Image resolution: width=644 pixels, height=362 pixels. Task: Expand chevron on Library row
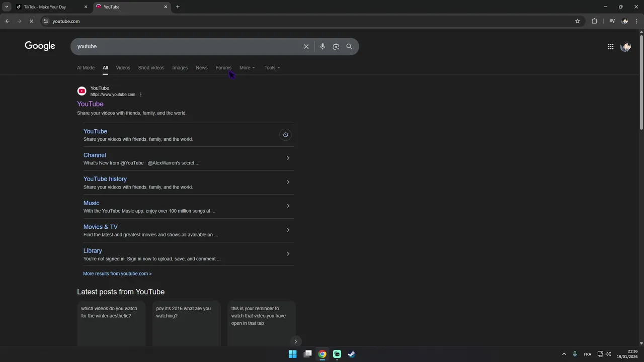coord(288,254)
